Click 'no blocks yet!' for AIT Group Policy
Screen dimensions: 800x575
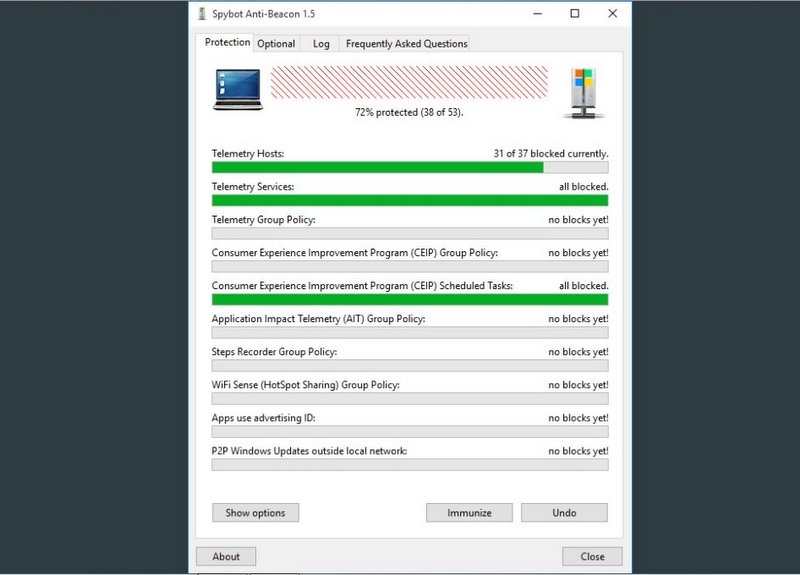point(579,319)
